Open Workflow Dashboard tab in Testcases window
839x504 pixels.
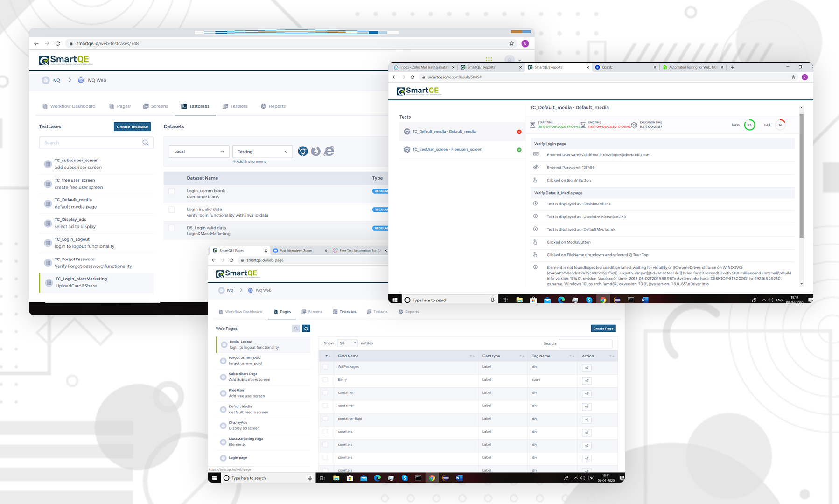point(69,106)
